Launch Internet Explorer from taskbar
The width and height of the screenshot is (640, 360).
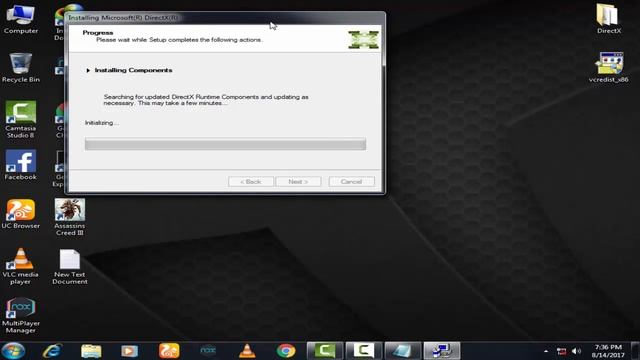(x=52, y=351)
